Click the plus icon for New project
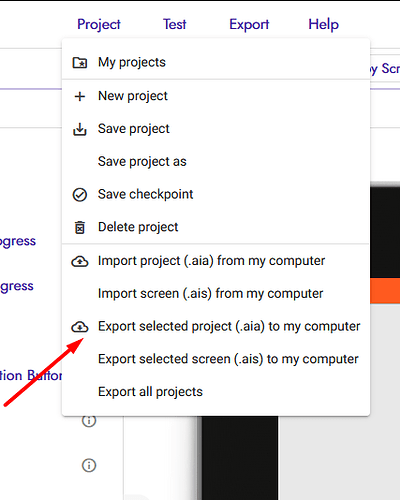Image resolution: width=400 pixels, height=500 pixels. point(80,96)
